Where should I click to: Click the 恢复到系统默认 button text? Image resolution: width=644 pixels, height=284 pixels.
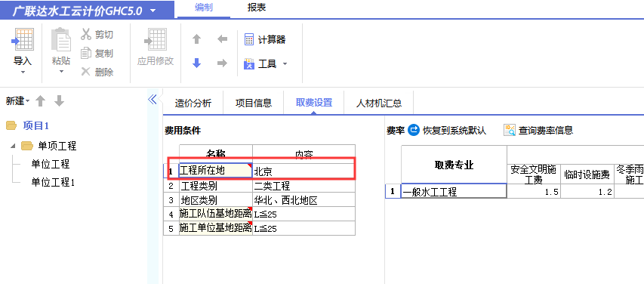[x=454, y=131]
